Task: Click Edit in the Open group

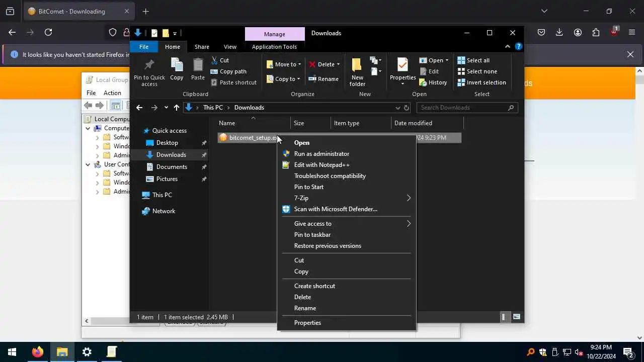Action: click(x=429, y=71)
